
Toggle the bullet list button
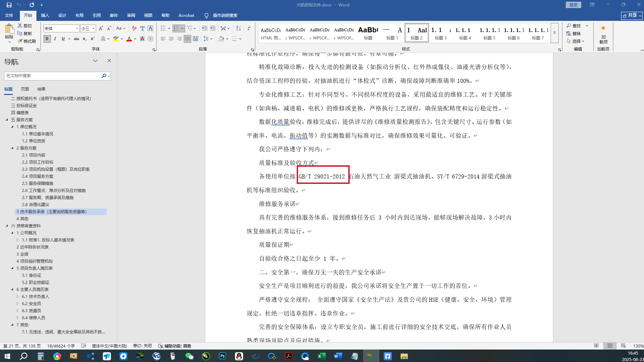[x=163, y=29]
